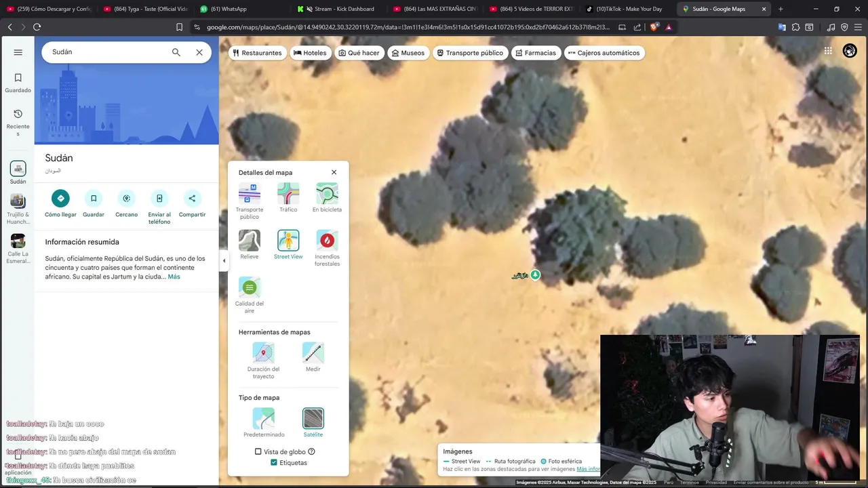868x488 pixels.
Task: Click the Privacidad footer link
Action: click(x=716, y=483)
